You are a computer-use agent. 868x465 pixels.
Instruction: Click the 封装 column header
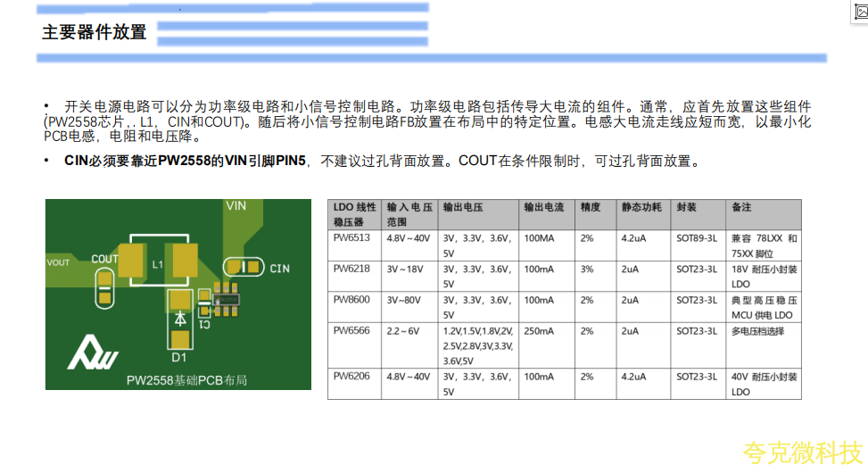pos(686,207)
